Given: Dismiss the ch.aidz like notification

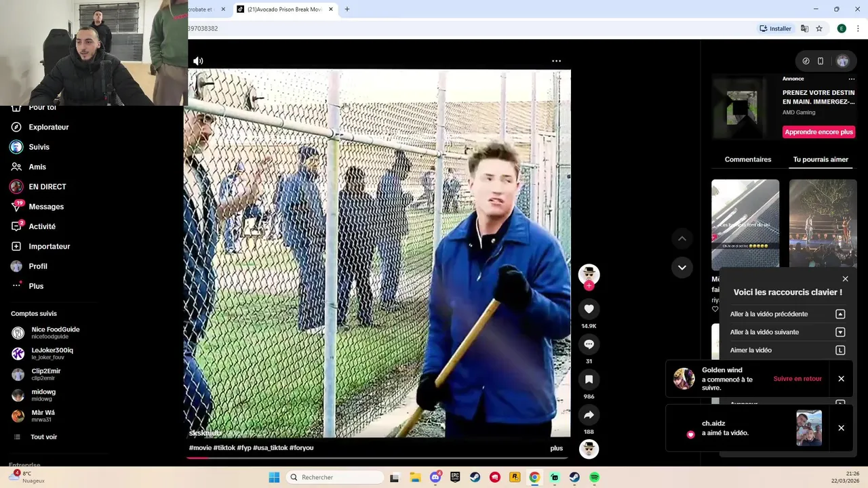Looking at the screenshot, I should coord(841,428).
